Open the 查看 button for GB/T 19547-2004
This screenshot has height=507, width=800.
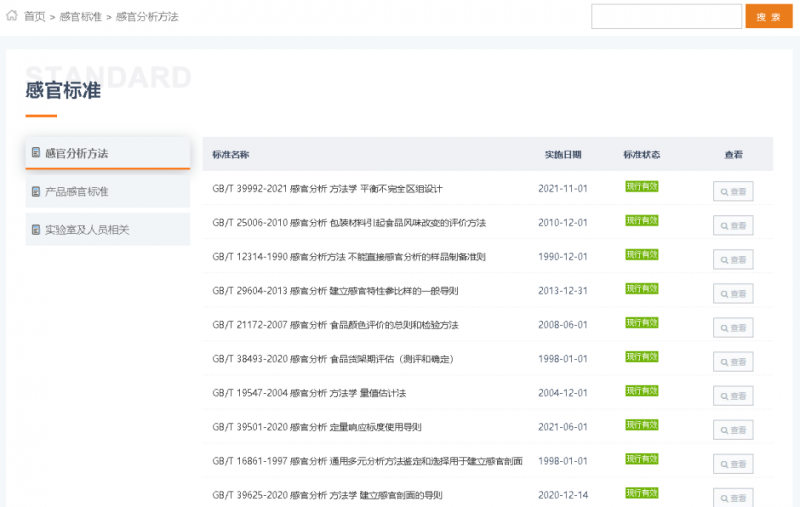[733, 395]
